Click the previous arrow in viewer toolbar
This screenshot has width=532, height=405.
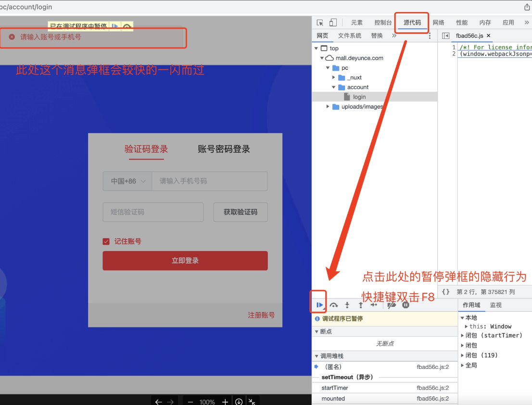point(158,402)
